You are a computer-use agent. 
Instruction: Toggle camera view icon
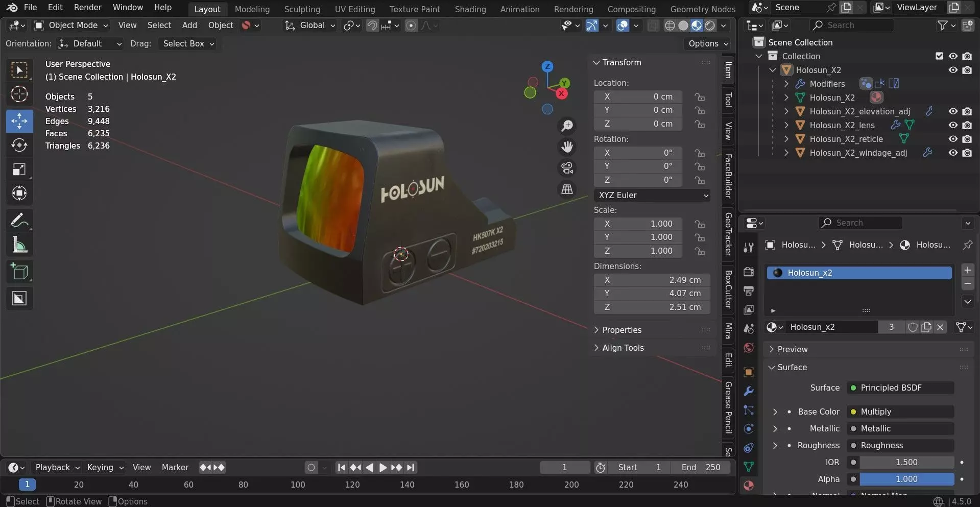tap(567, 168)
